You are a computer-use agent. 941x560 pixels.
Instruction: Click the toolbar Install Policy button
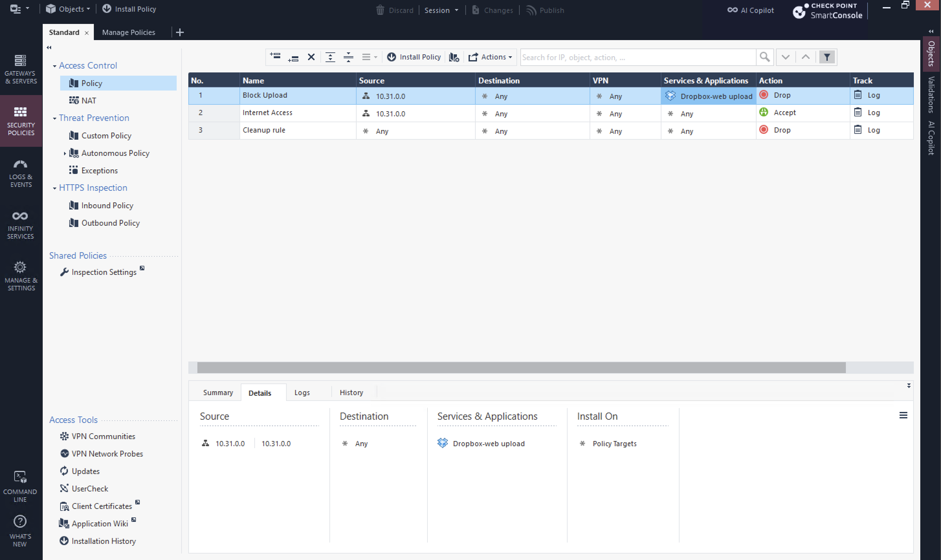[414, 57]
